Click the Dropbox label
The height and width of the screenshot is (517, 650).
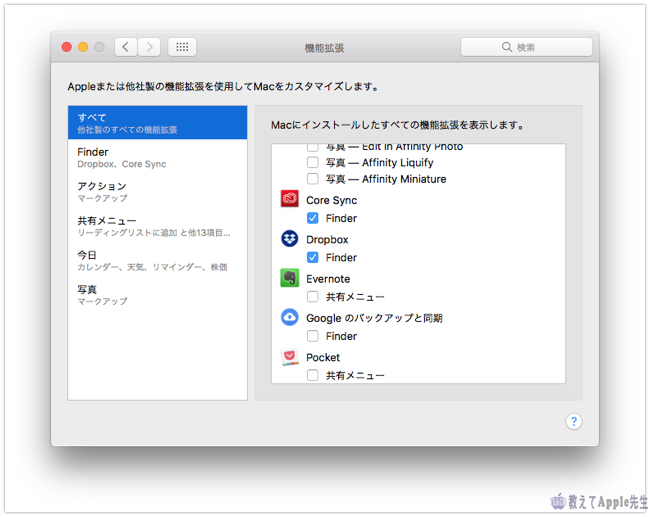tap(327, 240)
